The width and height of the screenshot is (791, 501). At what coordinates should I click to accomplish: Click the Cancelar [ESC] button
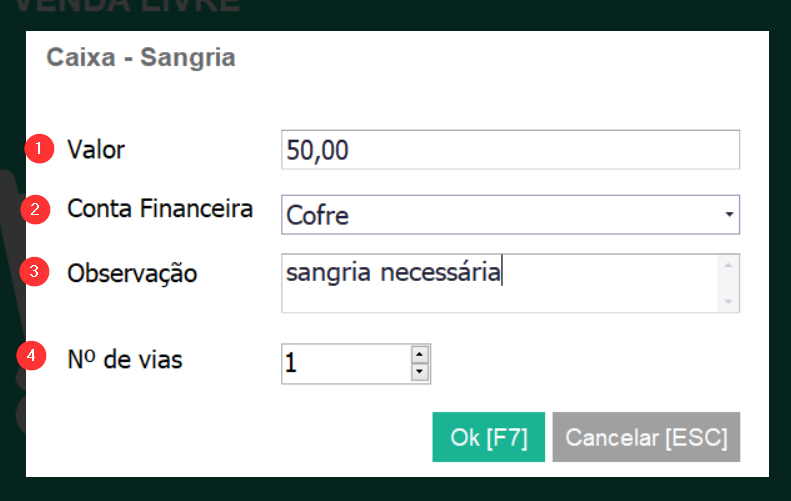(646, 437)
